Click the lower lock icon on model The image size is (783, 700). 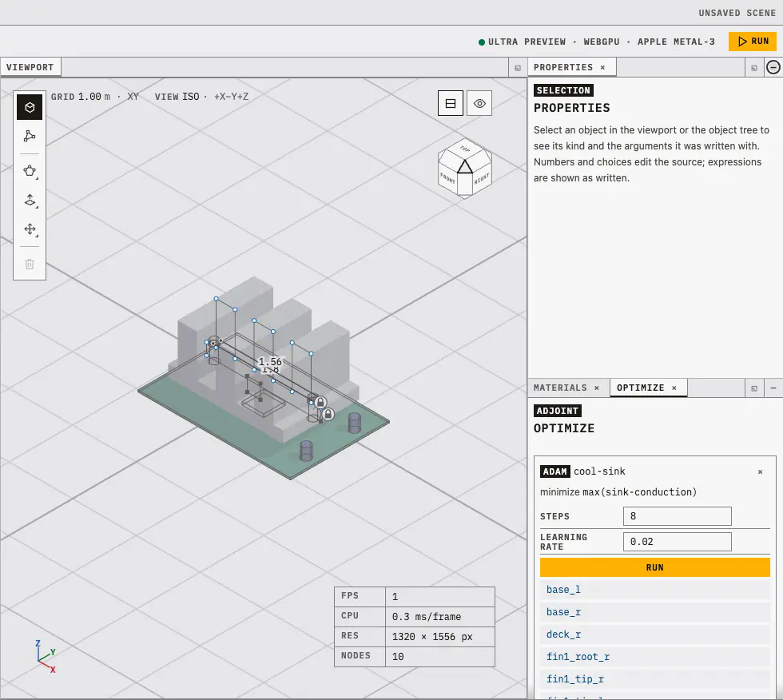coord(328,414)
